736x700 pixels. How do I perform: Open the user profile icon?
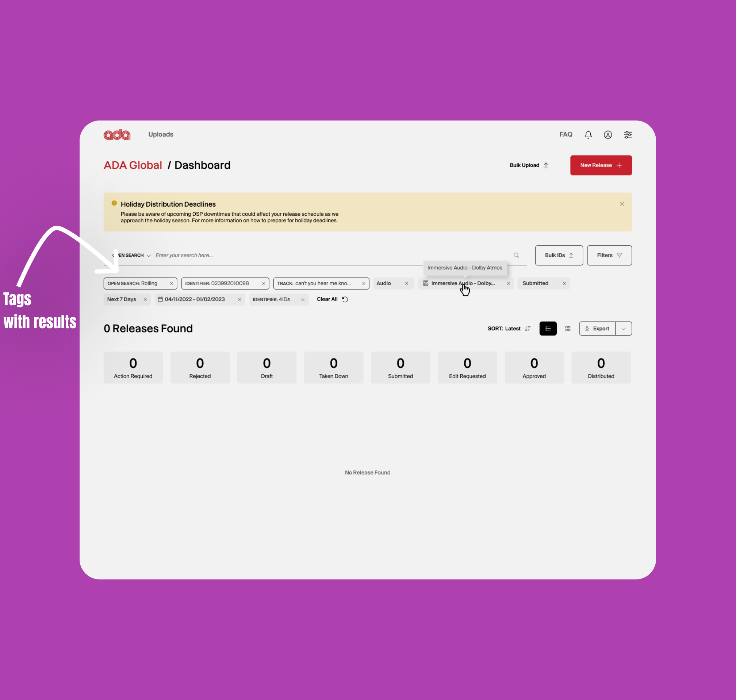click(608, 135)
